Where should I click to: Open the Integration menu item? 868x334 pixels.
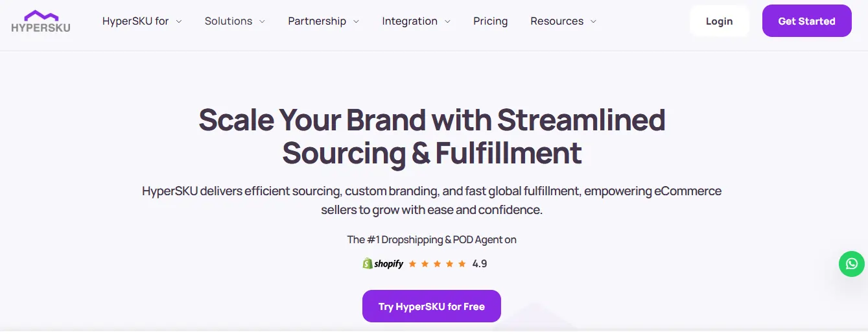click(x=410, y=21)
